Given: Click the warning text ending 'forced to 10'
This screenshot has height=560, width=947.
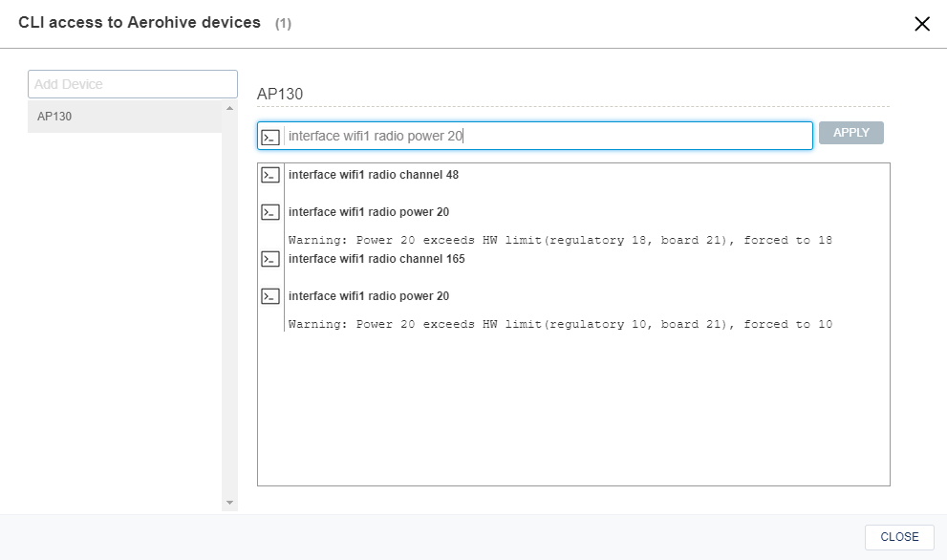Looking at the screenshot, I should click(560, 325).
